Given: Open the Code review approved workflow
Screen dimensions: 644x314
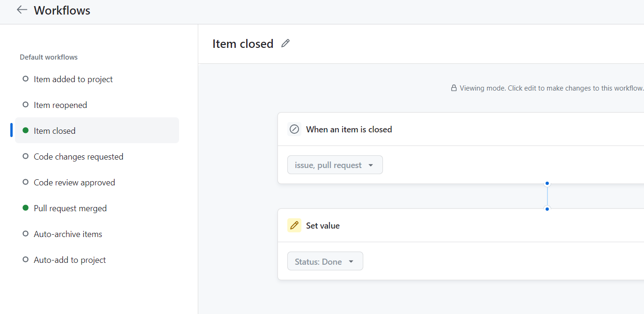Looking at the screenshot, I should tap(74, 183).
